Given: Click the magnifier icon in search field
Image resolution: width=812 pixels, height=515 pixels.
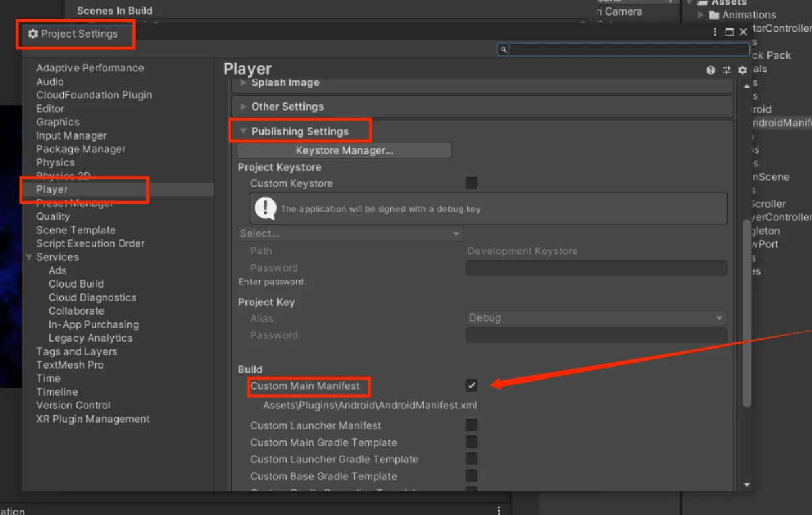Looking at the screenshot, I should tap(503, 49).
